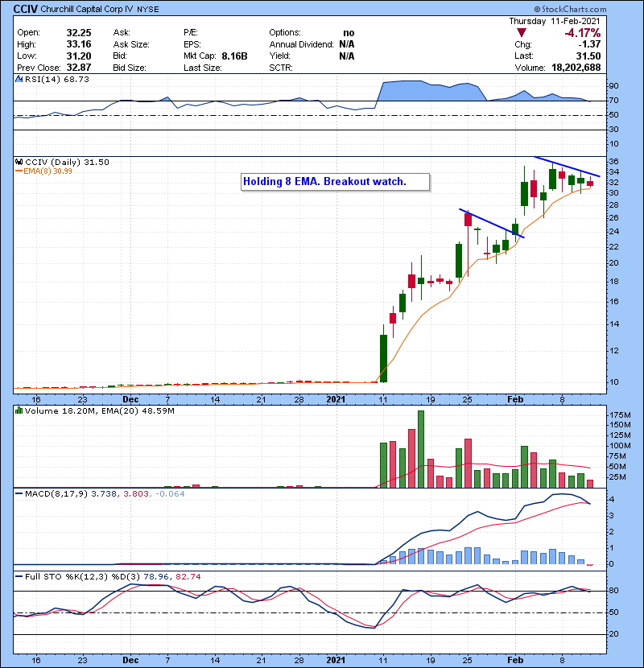Click the High value 33.16
This screenshot has width=644, height=668.
coord(79,44)
